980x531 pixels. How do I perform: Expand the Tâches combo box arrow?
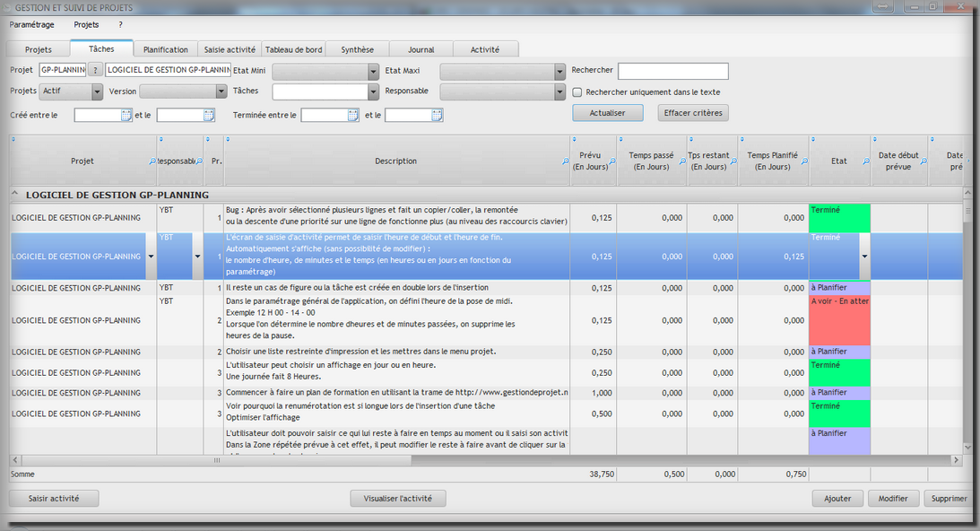tap(373, 91)
